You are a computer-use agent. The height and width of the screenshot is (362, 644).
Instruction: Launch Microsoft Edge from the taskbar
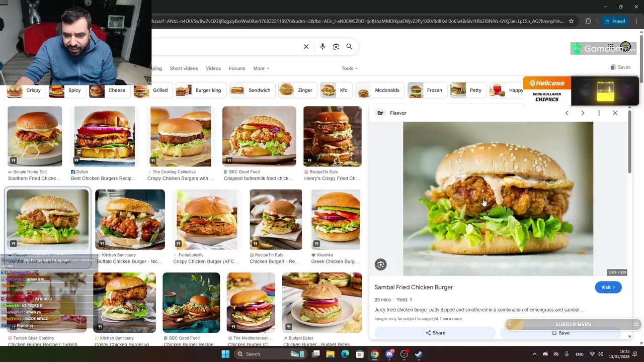345,354
